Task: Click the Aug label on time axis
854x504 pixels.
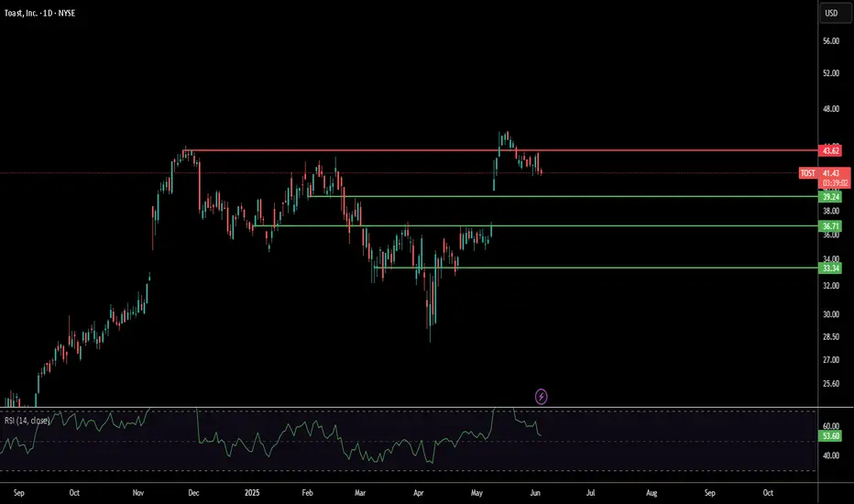Action: [x=651, y=493]
